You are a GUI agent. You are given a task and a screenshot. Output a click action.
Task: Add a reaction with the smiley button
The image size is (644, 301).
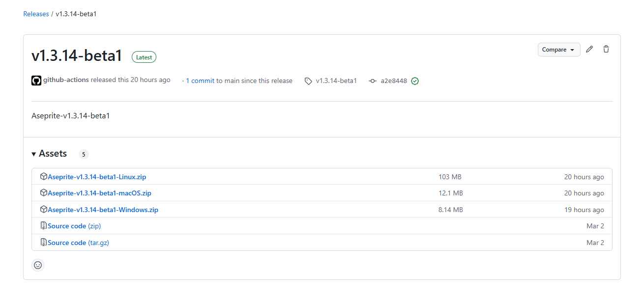[x=38, y=265]
